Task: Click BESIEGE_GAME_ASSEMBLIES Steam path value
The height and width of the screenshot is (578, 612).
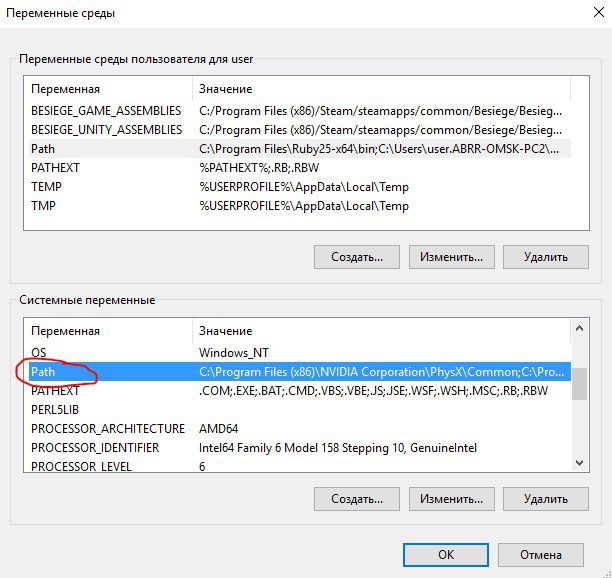Action: (x=380, y=111)
